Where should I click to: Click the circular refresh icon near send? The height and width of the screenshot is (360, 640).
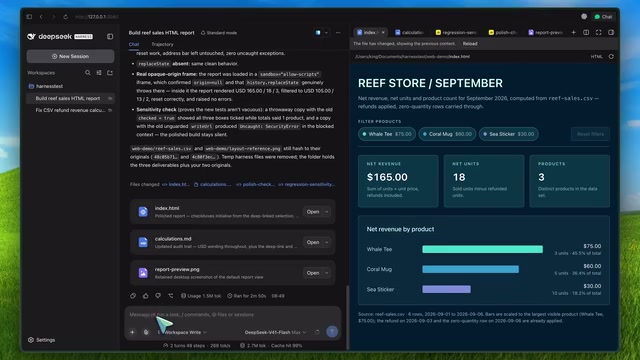(317, 332)
